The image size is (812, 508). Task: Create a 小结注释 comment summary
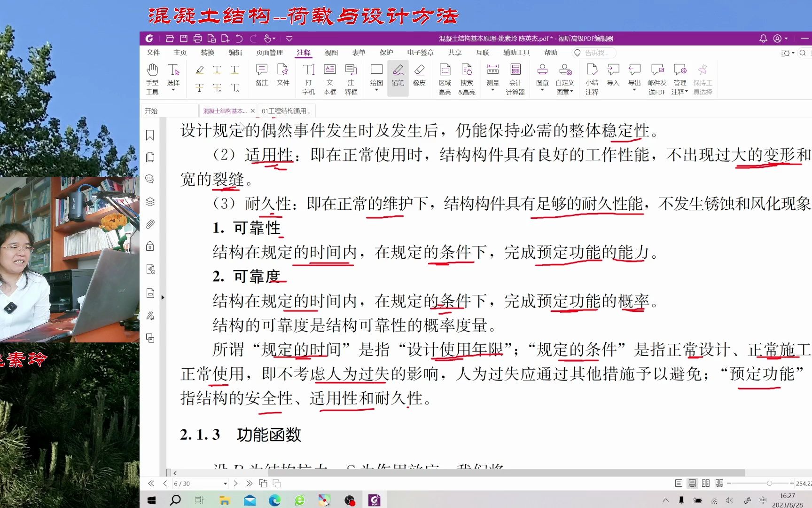pyautogui.click(x=592, y=78)
